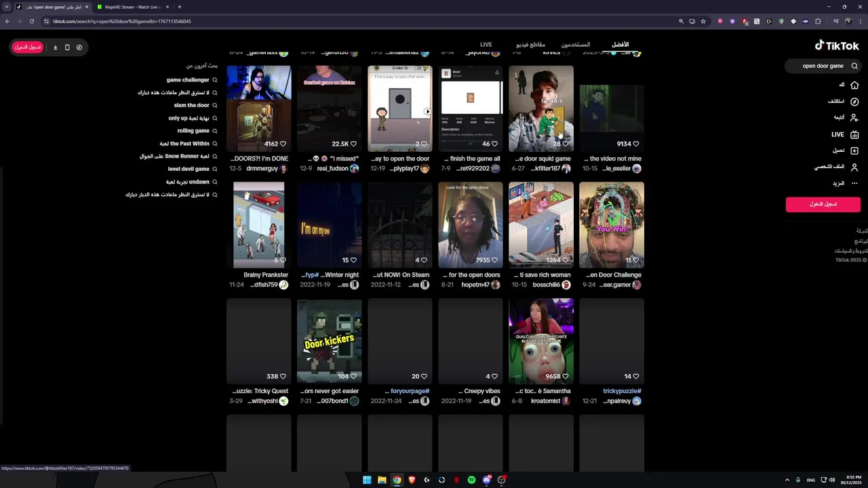The image size is (868, 488).
Task: Click username drmmerguy
Action: pos(262,169)
